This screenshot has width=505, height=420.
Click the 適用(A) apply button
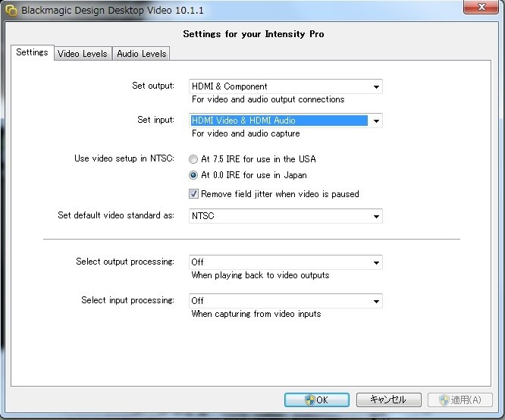coord(460,400)
